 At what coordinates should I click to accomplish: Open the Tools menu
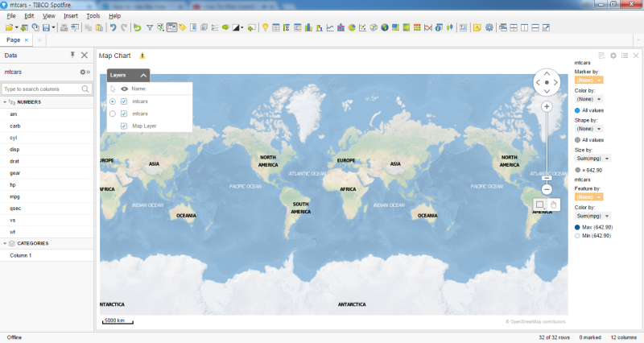[x=93, y=15]
